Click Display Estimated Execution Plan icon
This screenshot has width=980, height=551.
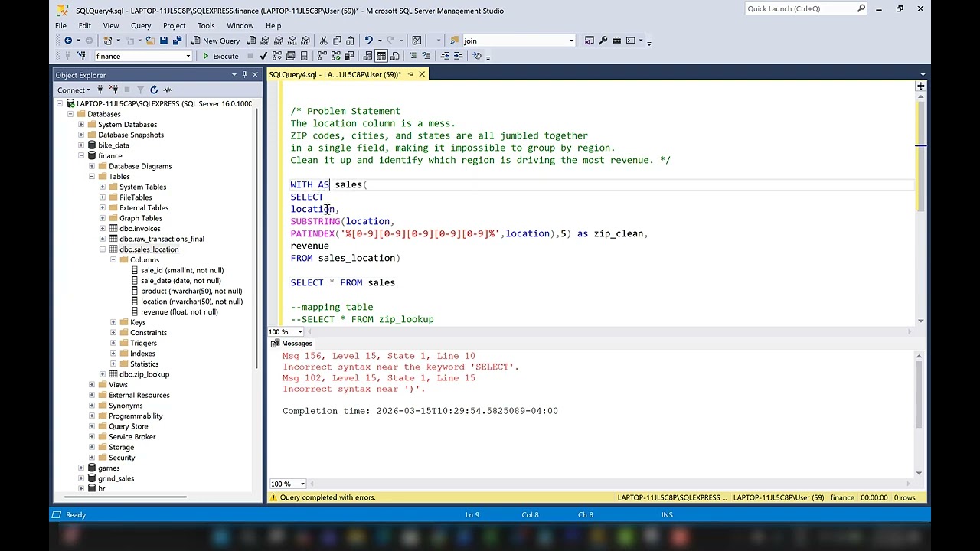pyautogui.click(x=276, y=56)
